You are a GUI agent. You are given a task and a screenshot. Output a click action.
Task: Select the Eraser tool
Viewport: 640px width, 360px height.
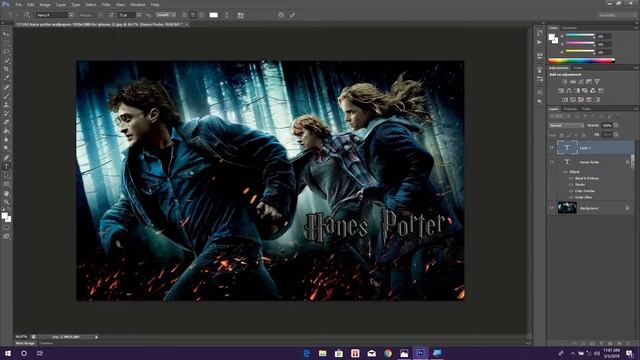6,122
